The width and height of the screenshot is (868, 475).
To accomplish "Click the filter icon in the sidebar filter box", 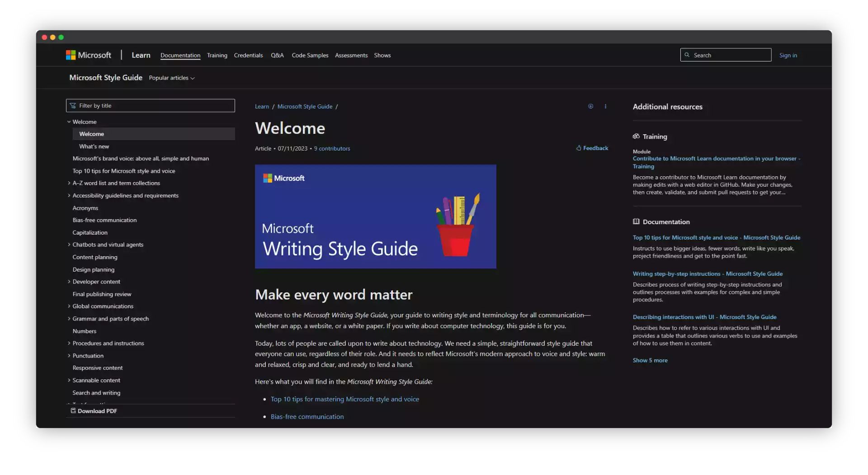I will coord(73,105).
